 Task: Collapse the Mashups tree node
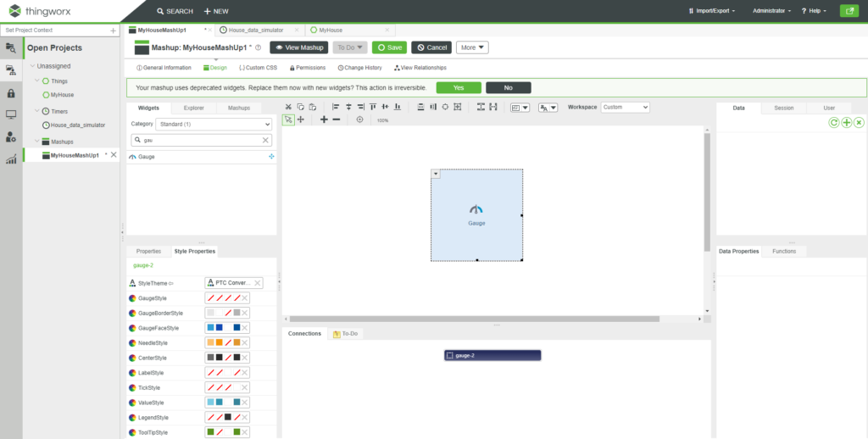[x=37, y=142]
